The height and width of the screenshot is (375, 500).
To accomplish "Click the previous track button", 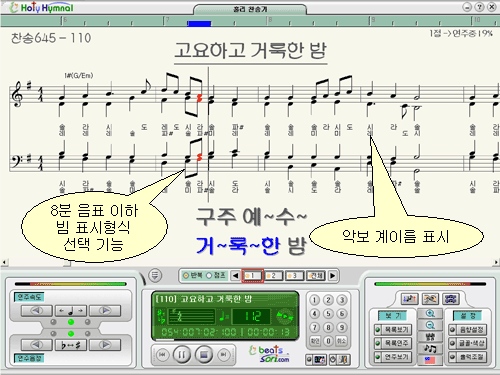I will pyautogui.click(x=162, y=355).
